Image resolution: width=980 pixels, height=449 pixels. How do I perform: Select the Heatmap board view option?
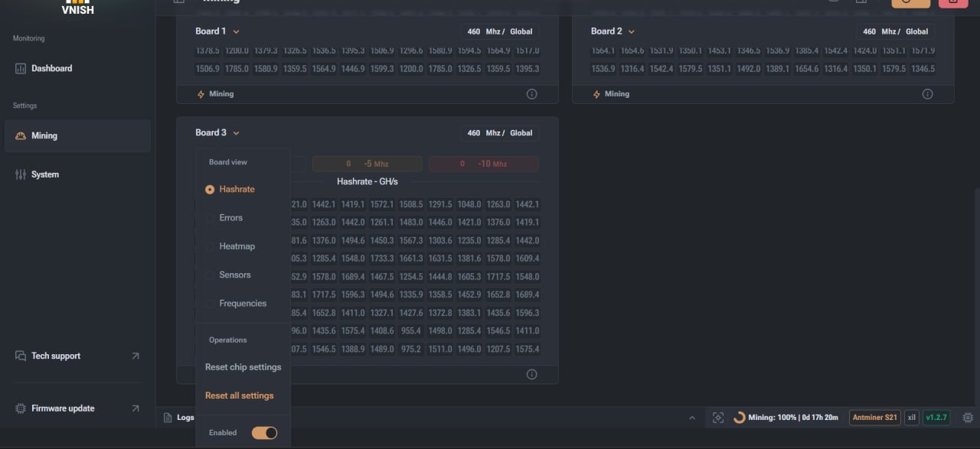237,246
